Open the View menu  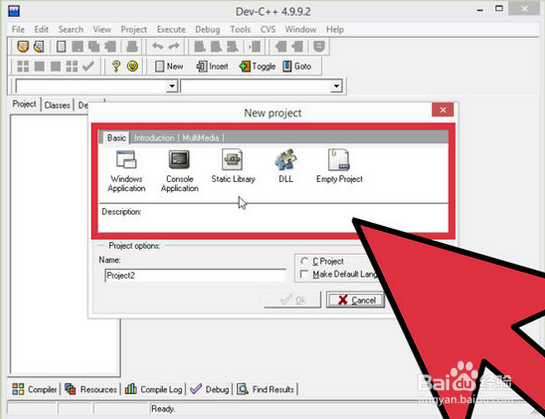pos(102,29)
